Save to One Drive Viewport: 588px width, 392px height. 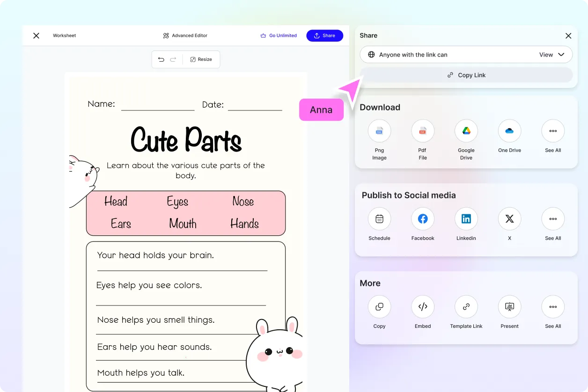[509, 131]
